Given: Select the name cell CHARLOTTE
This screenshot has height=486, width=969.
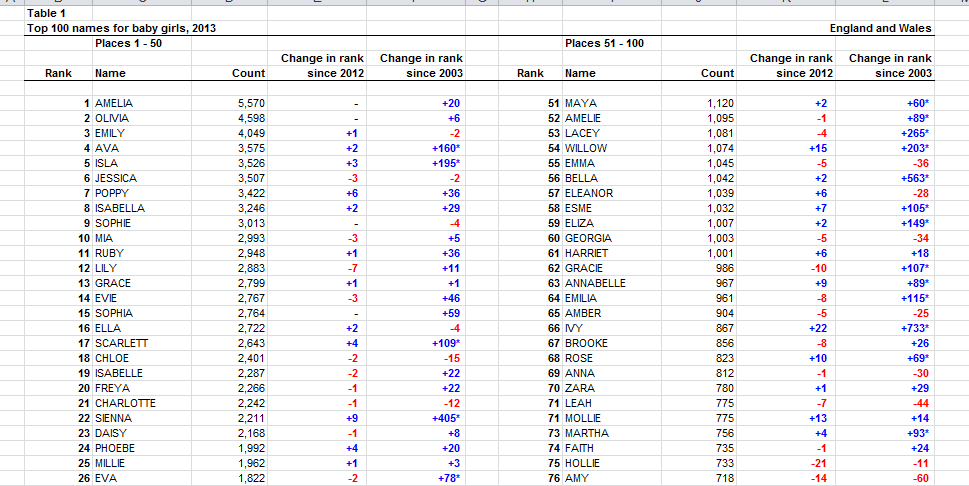Looking at the screenshot, I should [125, 404].
